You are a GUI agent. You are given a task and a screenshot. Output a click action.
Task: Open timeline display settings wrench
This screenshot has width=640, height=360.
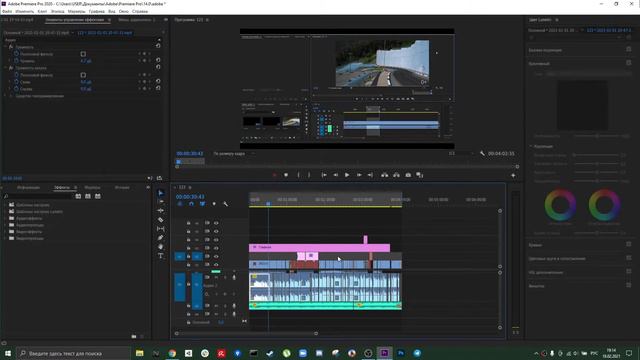click(225, 204)
